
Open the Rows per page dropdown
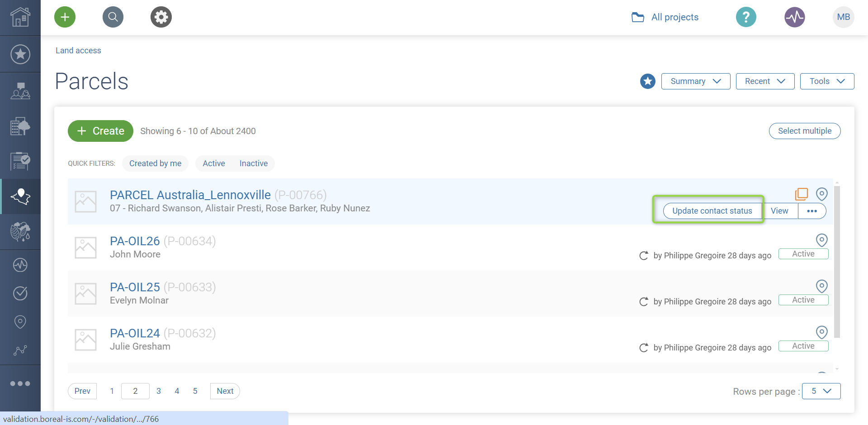tap(821, 391)
